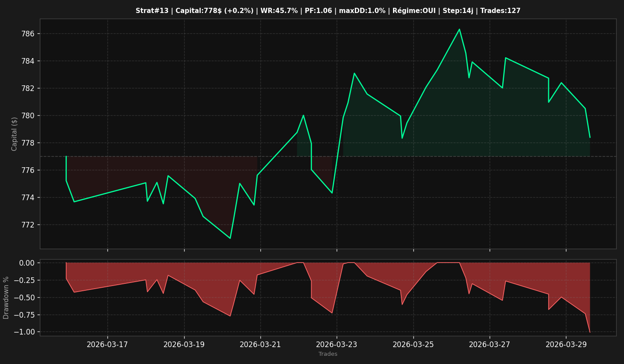Click the 2026-03-17 date label

(x=107, y=344)
